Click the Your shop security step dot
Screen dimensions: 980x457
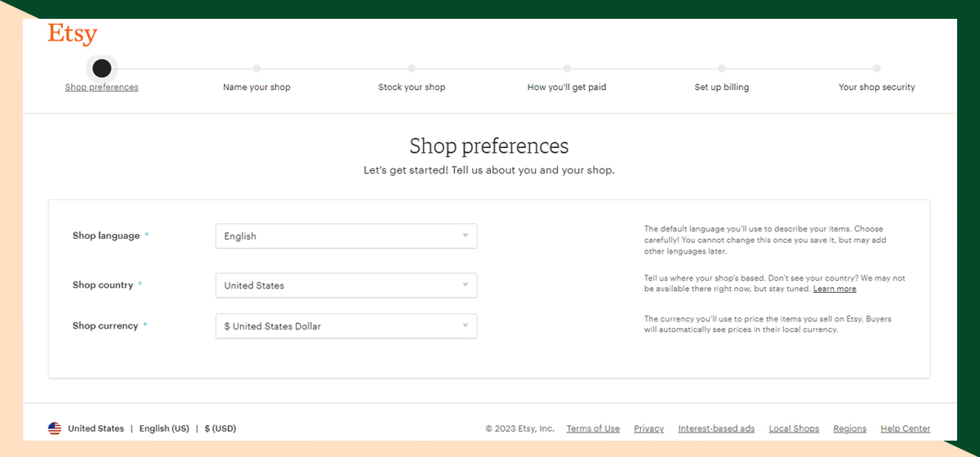[876, 69]
